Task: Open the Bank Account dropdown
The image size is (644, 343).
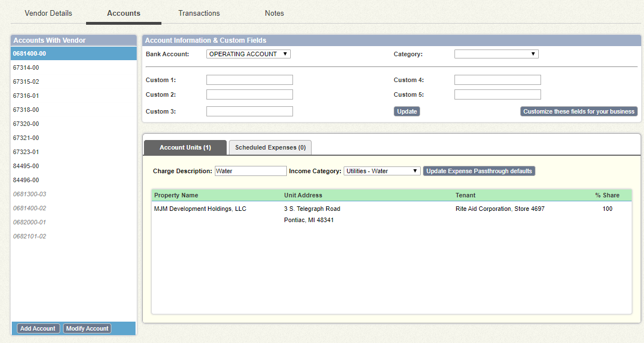Action: point(248,53)
